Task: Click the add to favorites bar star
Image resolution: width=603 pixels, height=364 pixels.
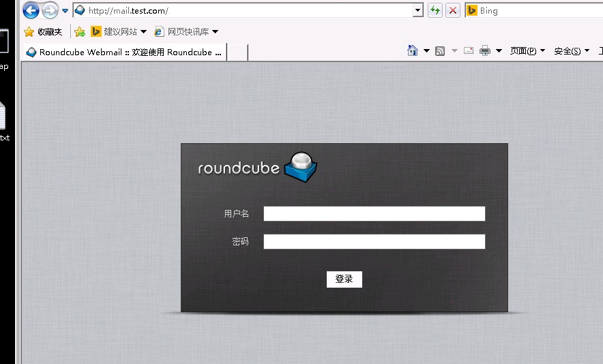Action: (x=80, y=32)
